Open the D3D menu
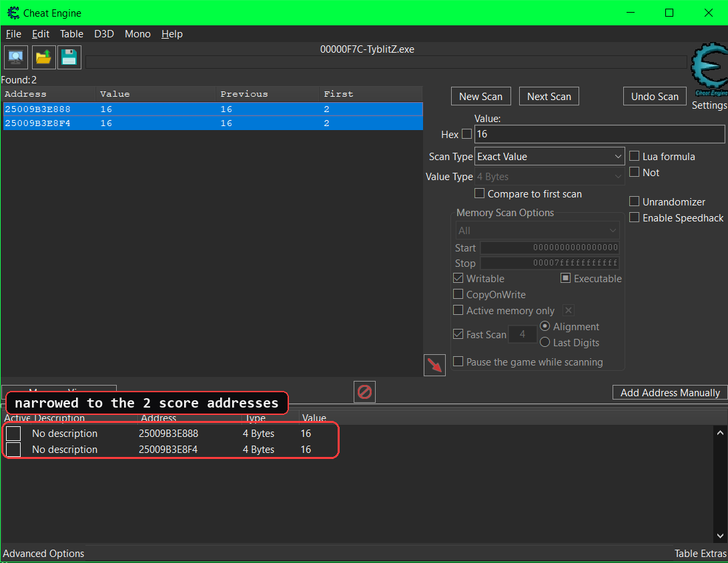Screen dimensions: 728x563 click(x=104, y=34)
